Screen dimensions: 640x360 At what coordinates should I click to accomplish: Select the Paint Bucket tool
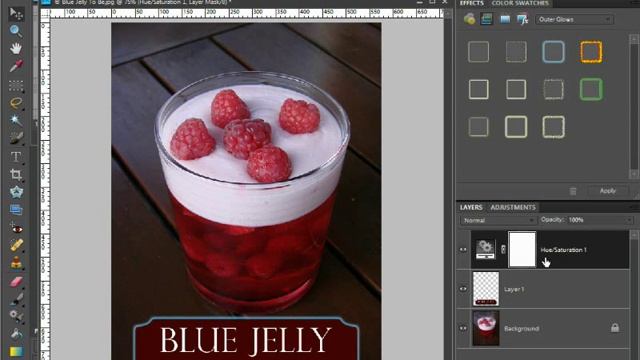pyautogui.click(x=16, y=334)
